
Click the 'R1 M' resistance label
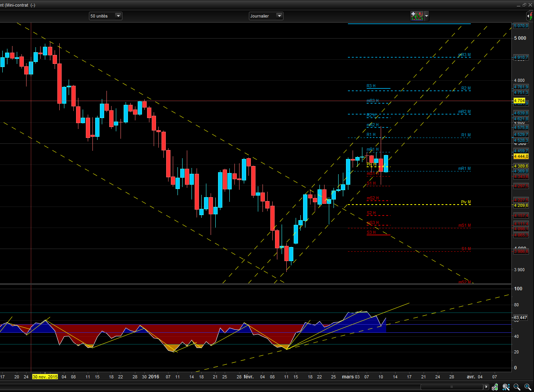466,135
